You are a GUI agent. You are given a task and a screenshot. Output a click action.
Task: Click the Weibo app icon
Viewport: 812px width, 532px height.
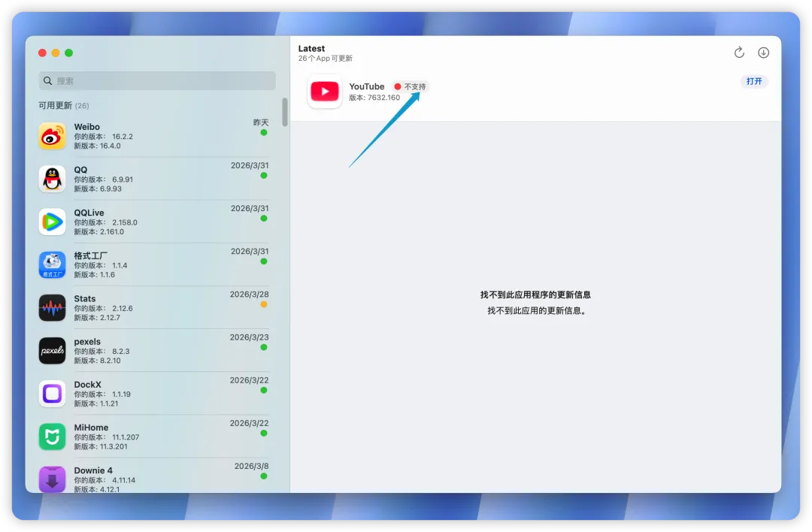[x=53, y=136]
